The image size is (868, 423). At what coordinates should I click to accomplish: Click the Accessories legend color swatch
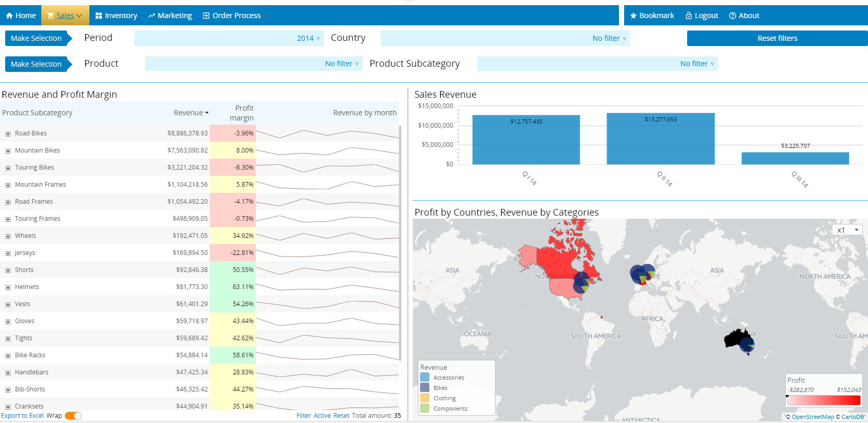click(425, 377)
